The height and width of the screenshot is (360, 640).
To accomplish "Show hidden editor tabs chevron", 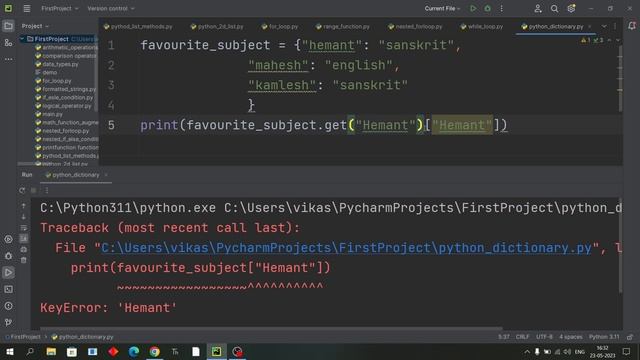I will 604,27.
